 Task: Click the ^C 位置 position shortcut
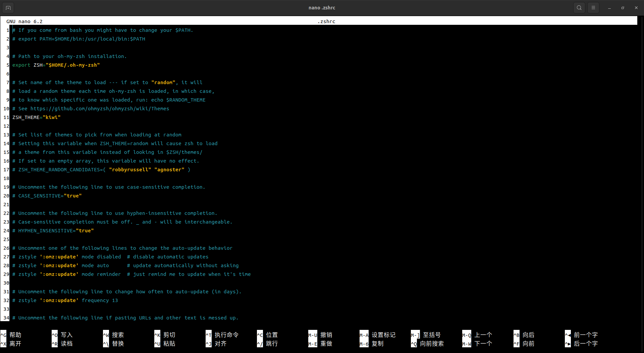pos(268,335)
